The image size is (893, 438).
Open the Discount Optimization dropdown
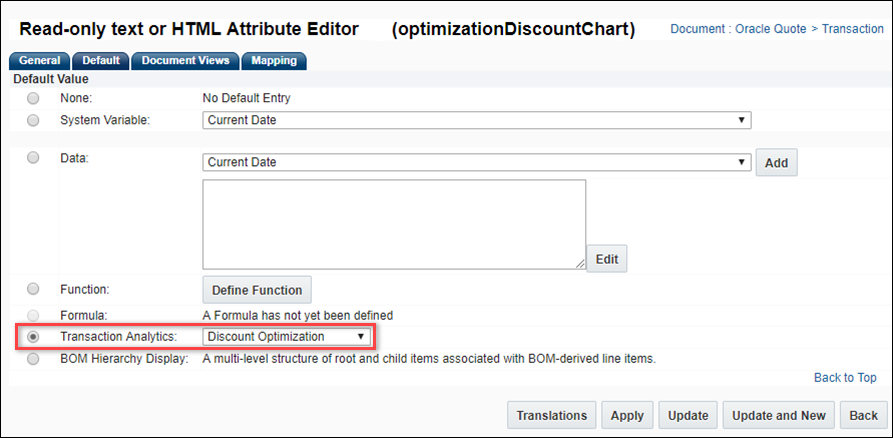287,337
